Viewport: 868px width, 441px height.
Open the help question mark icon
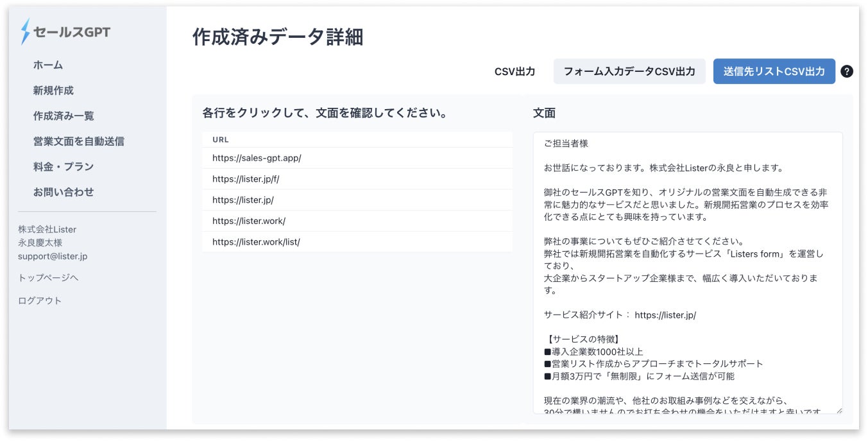[847, 71]
